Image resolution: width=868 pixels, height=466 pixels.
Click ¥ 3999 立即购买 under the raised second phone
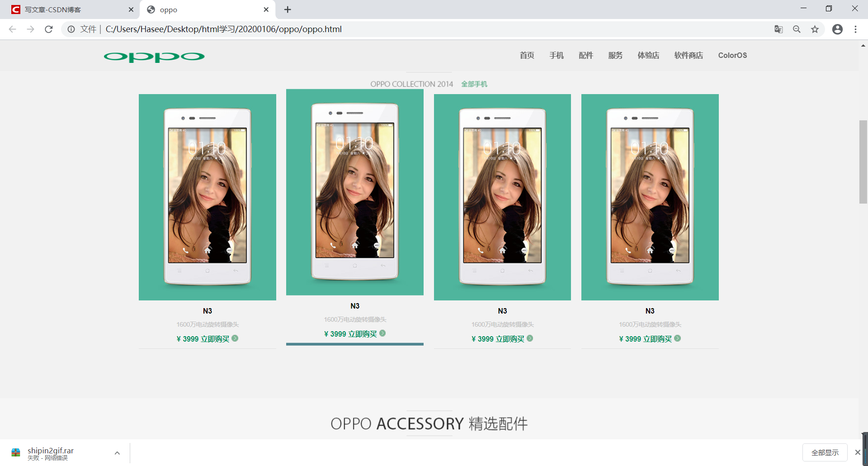[350, 334]
